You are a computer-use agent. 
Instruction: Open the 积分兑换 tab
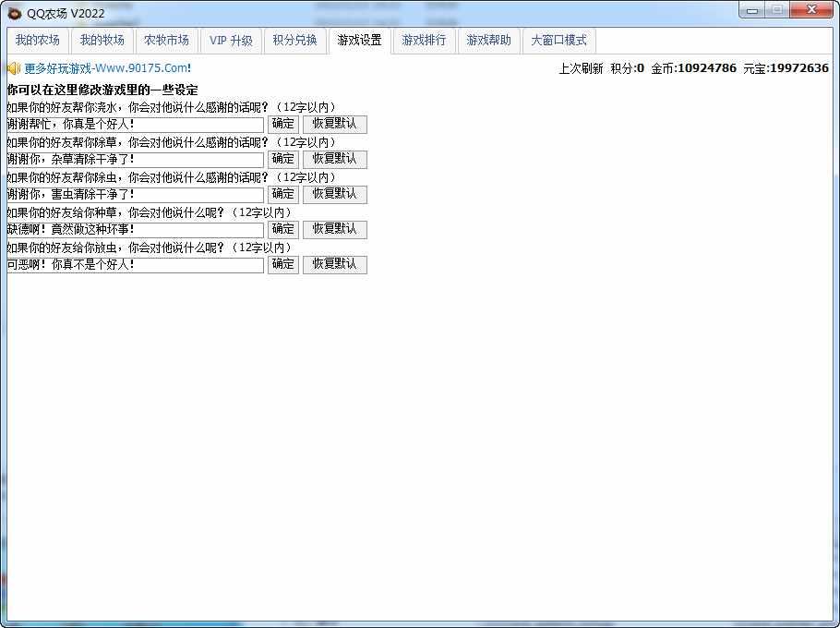294,41
